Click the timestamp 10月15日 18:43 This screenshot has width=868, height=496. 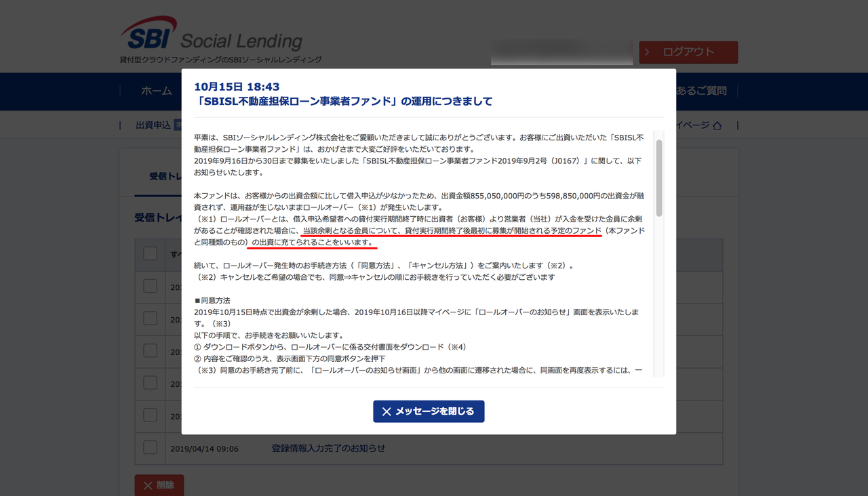click(x=237, y=87)
